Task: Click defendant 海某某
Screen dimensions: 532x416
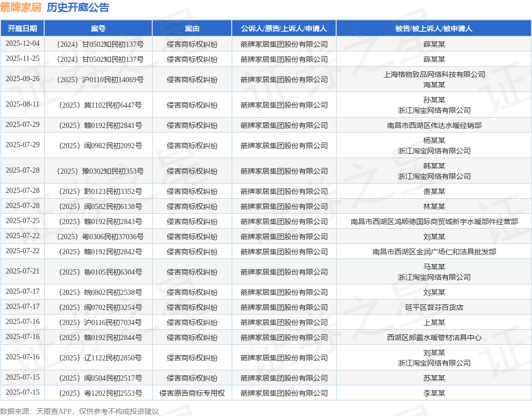Action: [434, 85]
